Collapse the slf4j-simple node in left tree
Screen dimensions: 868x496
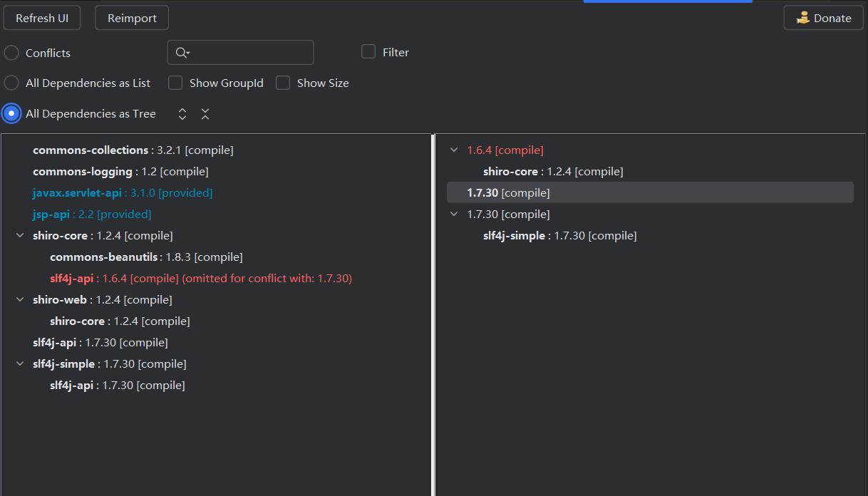coord(20,364)
